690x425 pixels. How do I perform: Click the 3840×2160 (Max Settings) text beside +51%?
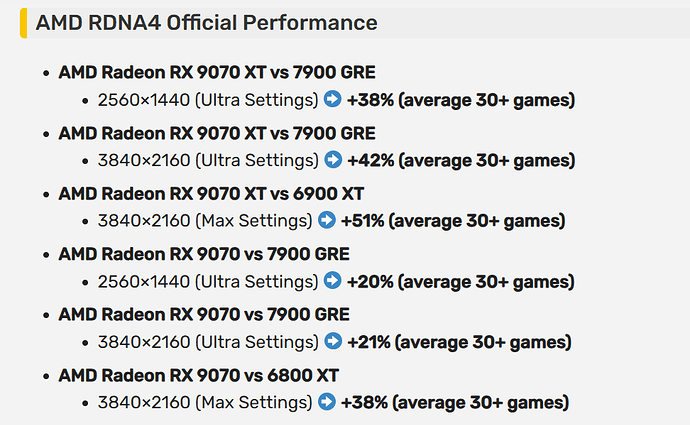(204, 221)
